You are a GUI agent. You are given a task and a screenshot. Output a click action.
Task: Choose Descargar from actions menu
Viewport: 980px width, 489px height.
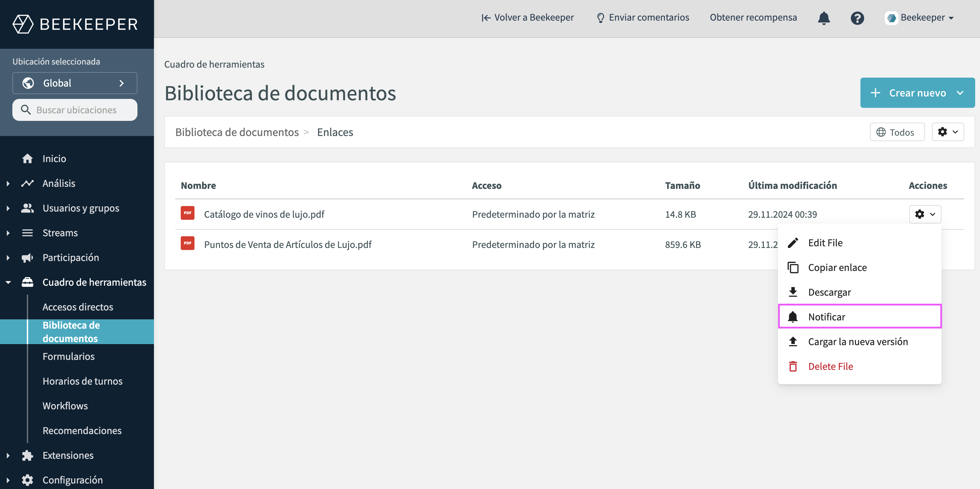(x=859, y=292)
